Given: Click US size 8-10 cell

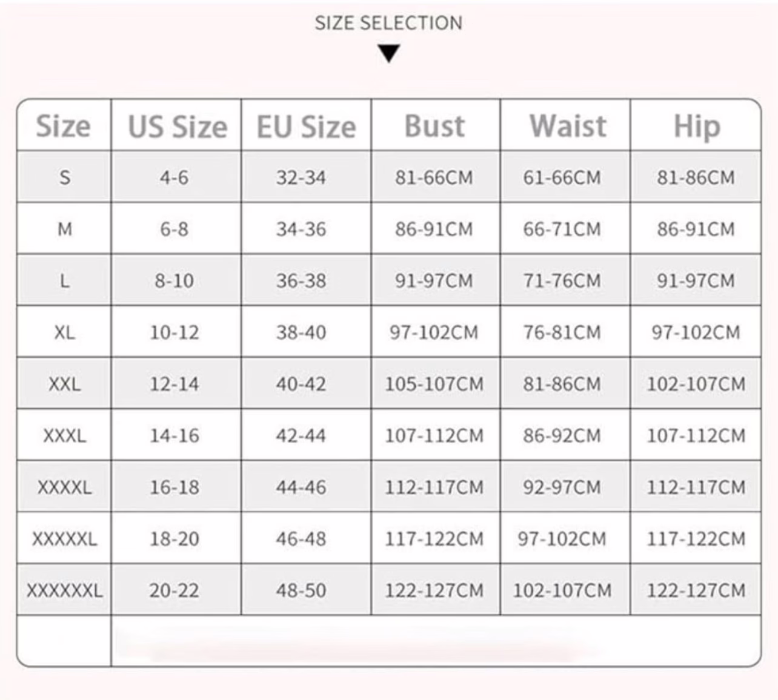Looking at the screenshot, I should point(174,281).
